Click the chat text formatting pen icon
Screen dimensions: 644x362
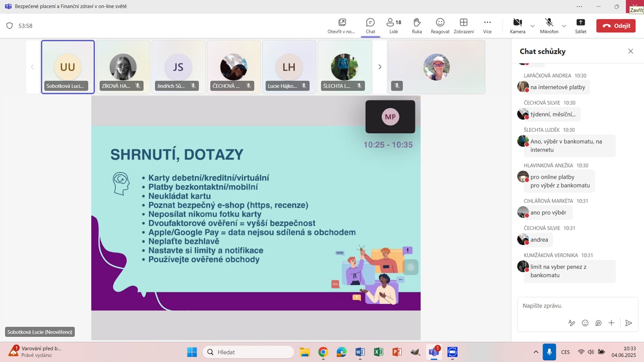(572, 323)
